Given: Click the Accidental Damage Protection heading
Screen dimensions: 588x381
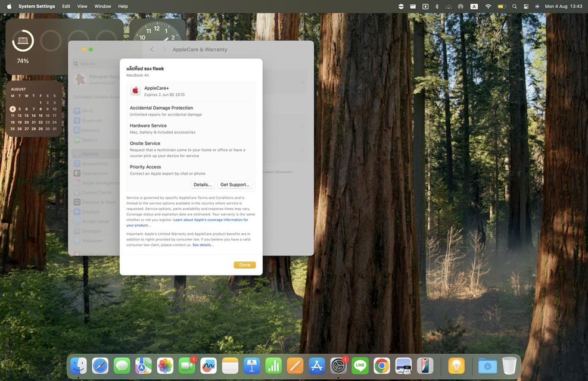Looking at the screenshot, I should 161,108.
